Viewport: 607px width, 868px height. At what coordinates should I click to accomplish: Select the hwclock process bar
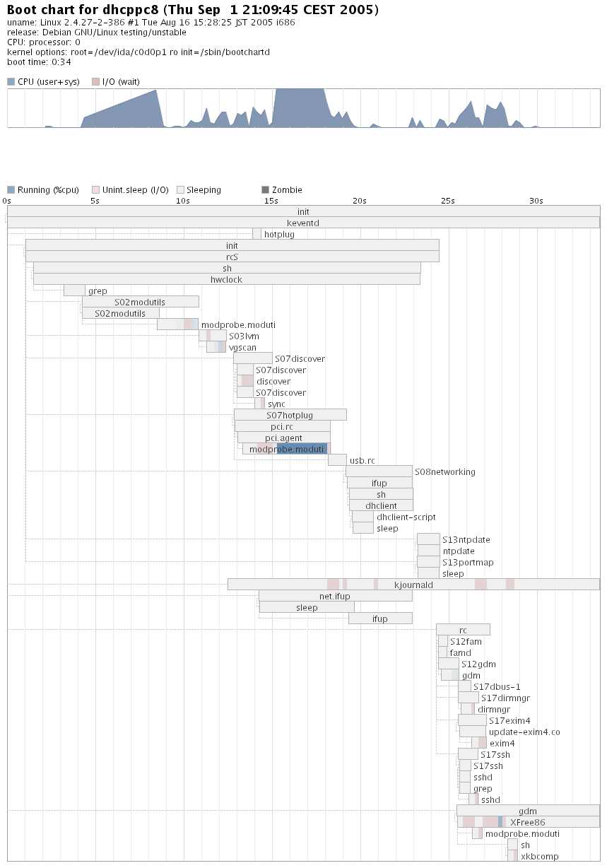(226, 279)
